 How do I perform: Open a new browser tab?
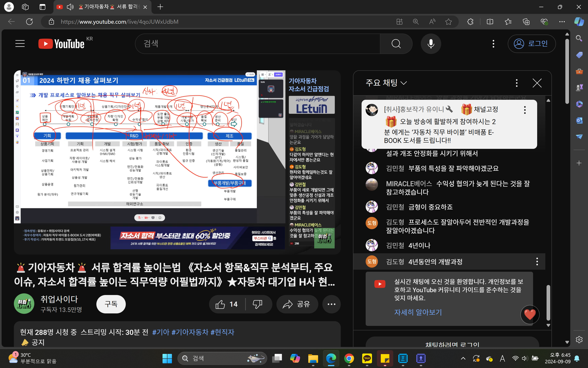pos(160,7)
